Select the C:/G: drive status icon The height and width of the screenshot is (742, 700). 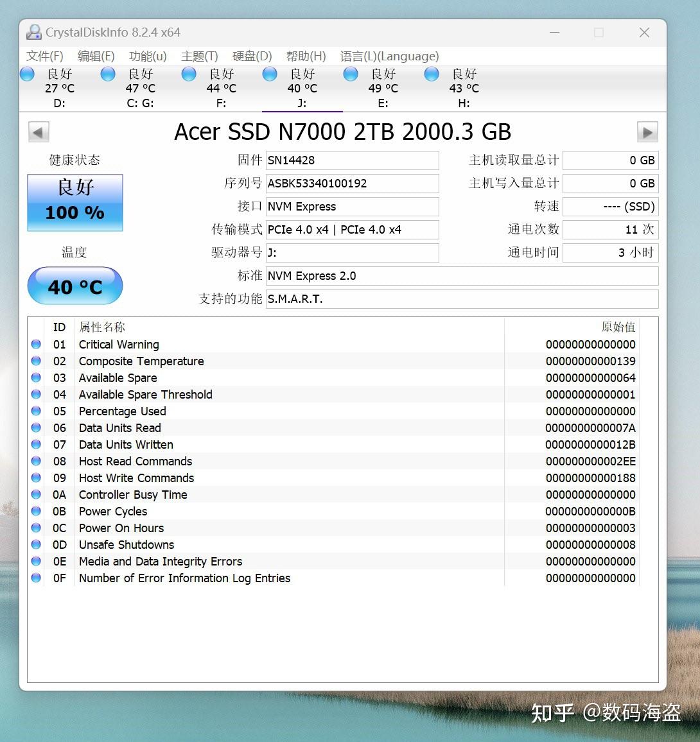pyautogui.click(x=108, y=74)
